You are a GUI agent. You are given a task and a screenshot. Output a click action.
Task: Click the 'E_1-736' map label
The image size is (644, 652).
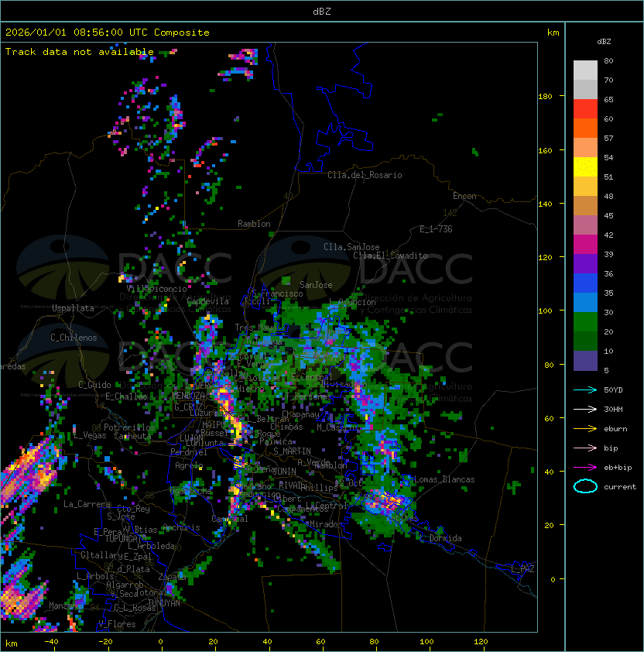coord(436,229)
